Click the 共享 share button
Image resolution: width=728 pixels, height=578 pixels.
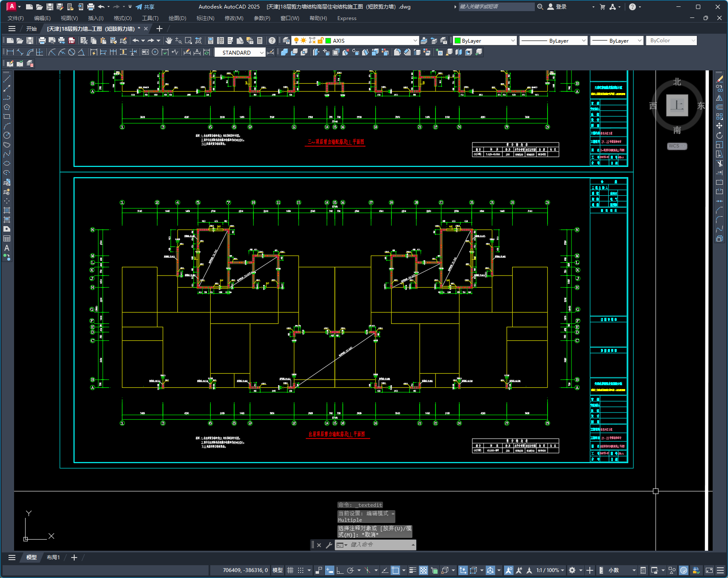[145, 7]
